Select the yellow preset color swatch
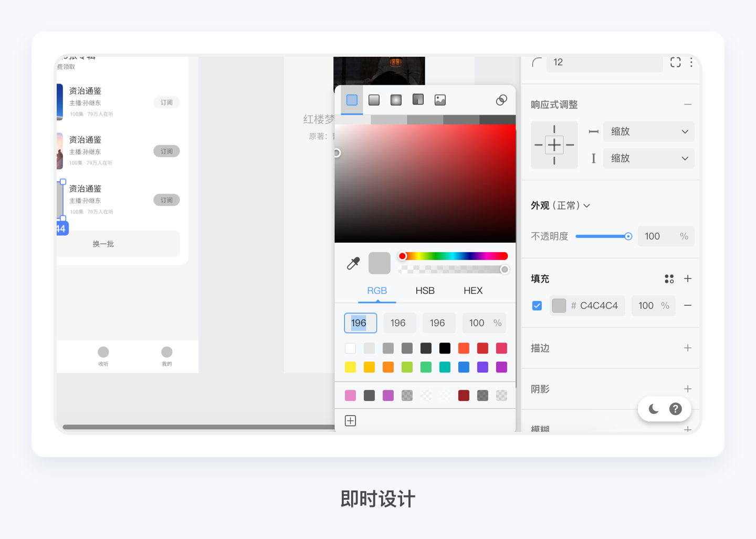The height and width of the screenshot is (539, 756). coord(350,367)
